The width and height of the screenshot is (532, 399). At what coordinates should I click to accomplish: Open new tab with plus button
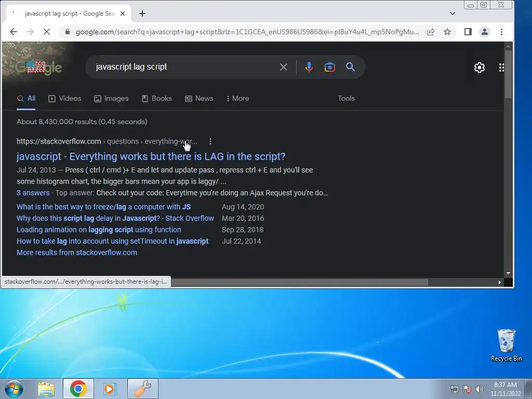click(x=142, y=14)
